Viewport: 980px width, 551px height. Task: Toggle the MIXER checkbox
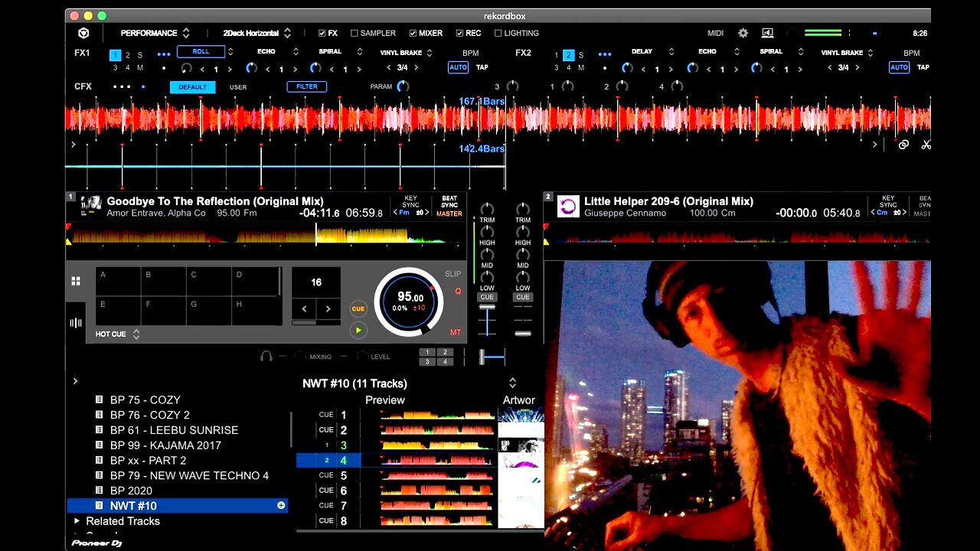click(413, 33)
